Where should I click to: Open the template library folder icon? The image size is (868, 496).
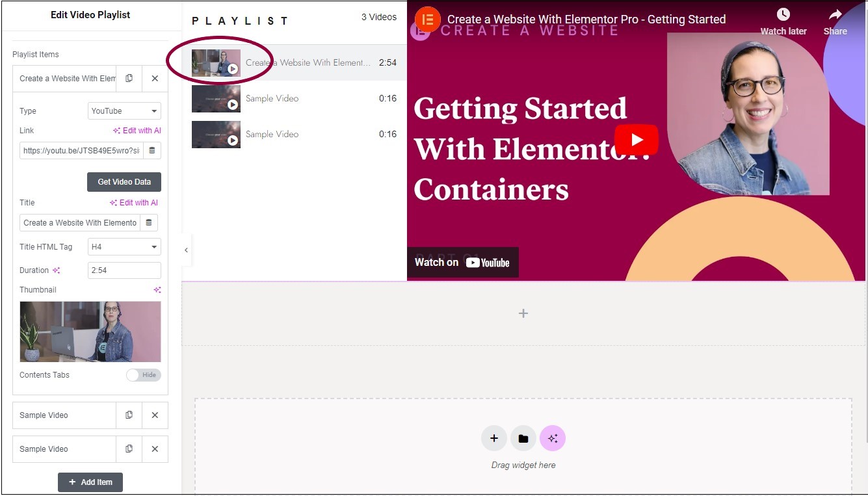coord(523,438)
